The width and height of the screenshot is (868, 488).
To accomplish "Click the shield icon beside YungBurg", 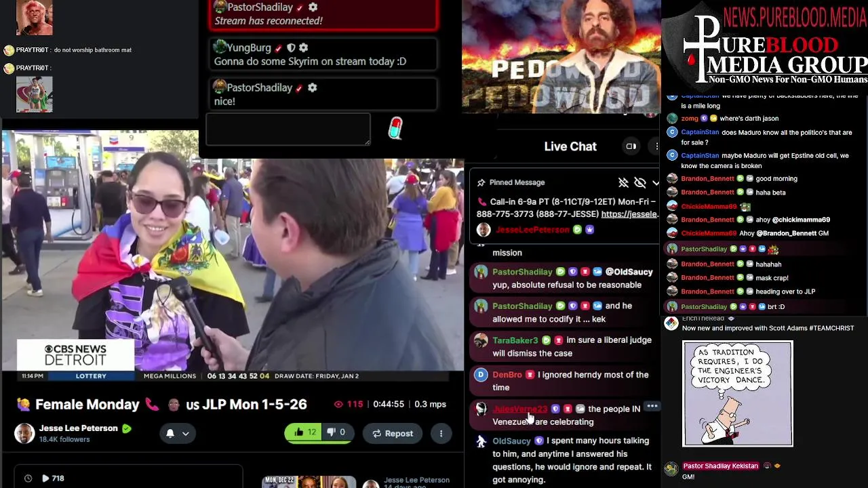I will coord(291,48).
